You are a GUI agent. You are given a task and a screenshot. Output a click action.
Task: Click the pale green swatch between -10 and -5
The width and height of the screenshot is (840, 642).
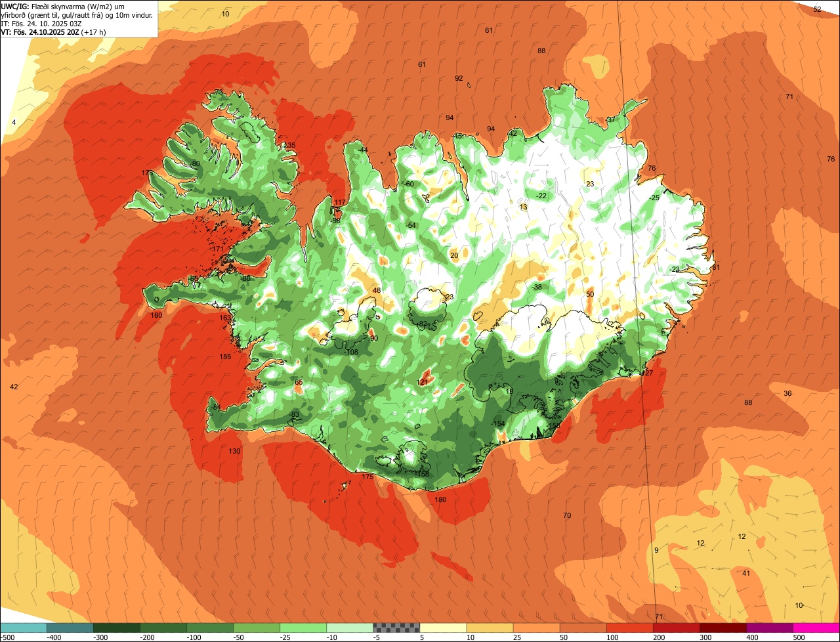tap(350, 628)
